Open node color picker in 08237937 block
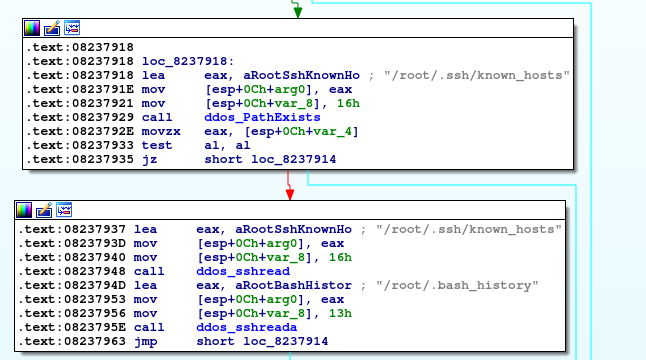Image resolution: width=646 pixels, height=360 pixels. pyautogui.click(x=24, y=210)
